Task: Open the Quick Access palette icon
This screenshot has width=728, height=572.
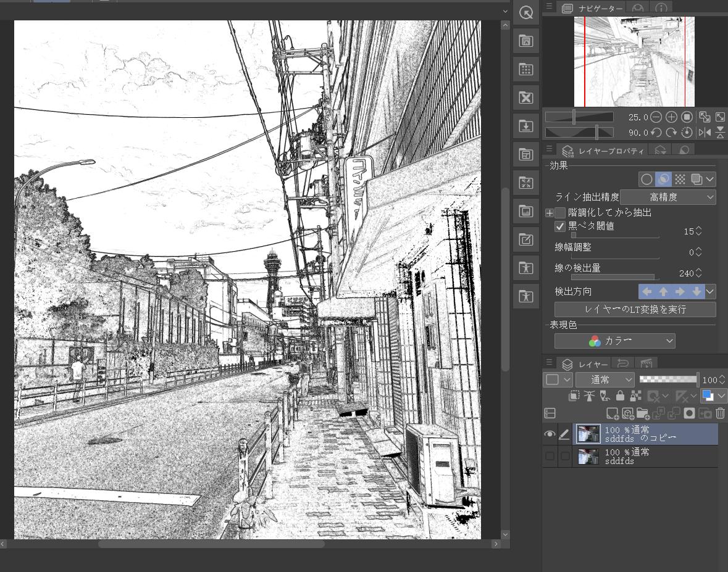Action: [525, 12]
